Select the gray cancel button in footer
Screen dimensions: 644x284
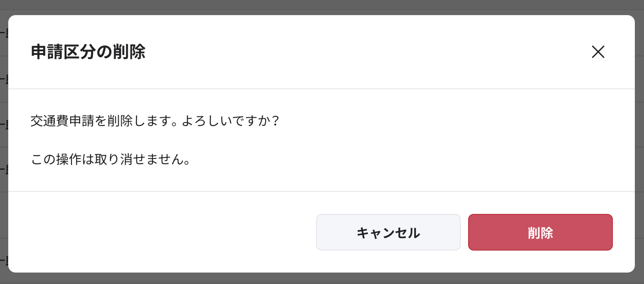388,233
